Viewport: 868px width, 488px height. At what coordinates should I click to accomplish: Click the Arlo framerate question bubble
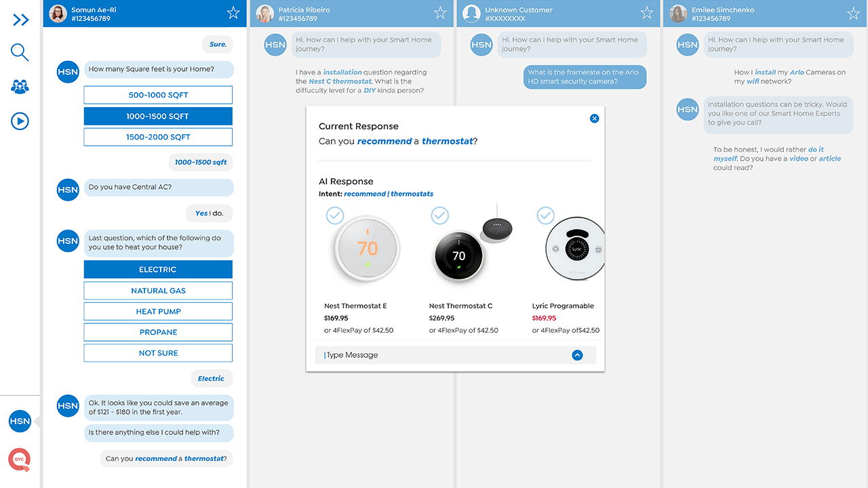point(585,77)
